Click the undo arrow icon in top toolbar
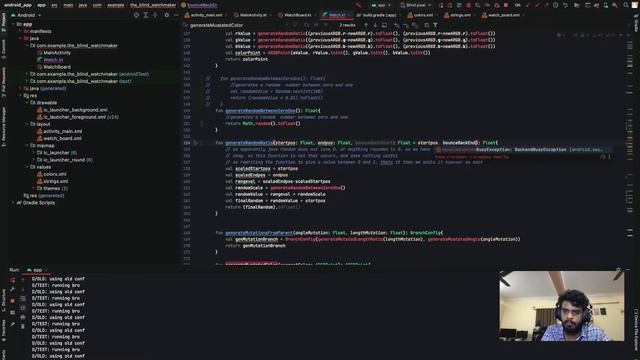This screenshot has width=640, height=360. 565,5
